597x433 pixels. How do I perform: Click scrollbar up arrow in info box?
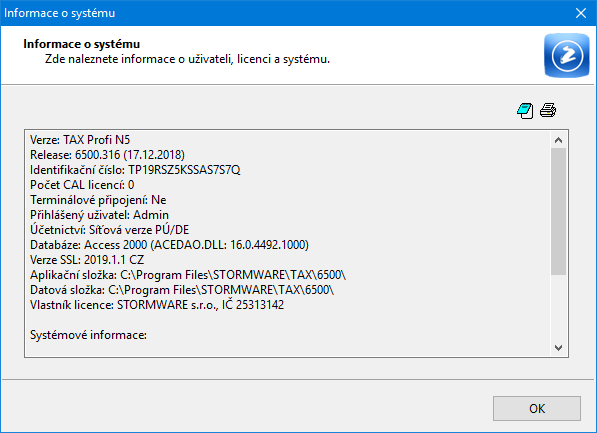click(x=559, y=140)
